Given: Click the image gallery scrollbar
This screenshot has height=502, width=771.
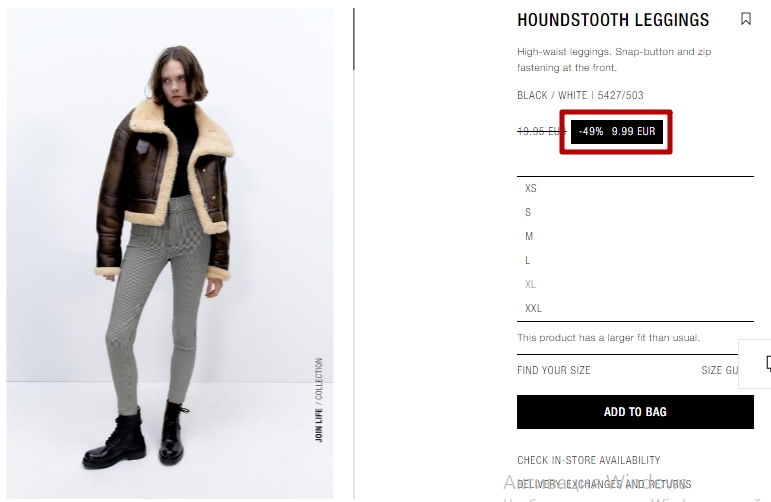Looking at the screenshot, I should (354, 39).
